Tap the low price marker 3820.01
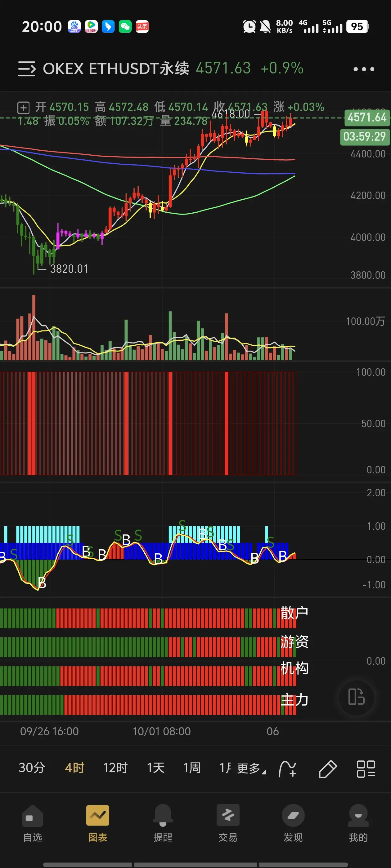391x868 pixels. coord(69,268)
